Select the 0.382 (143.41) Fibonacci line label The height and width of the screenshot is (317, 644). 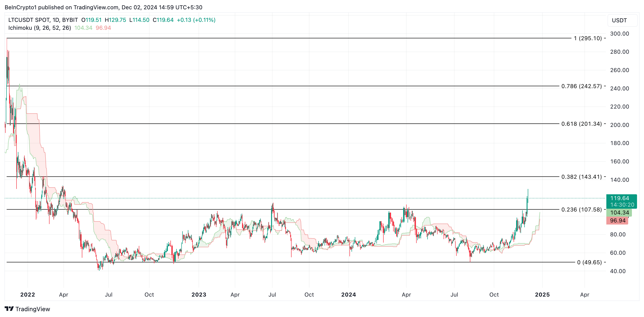(581, 177)
